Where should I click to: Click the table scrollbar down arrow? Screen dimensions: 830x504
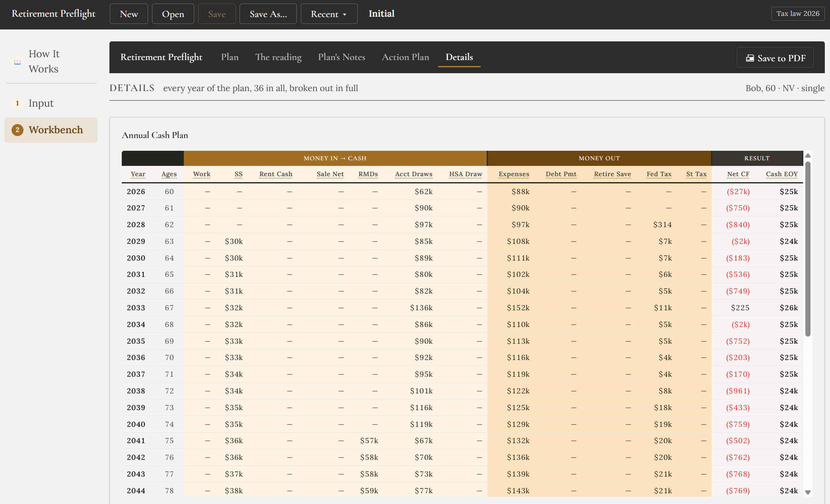pyautogui.click(x=808, y=492)
